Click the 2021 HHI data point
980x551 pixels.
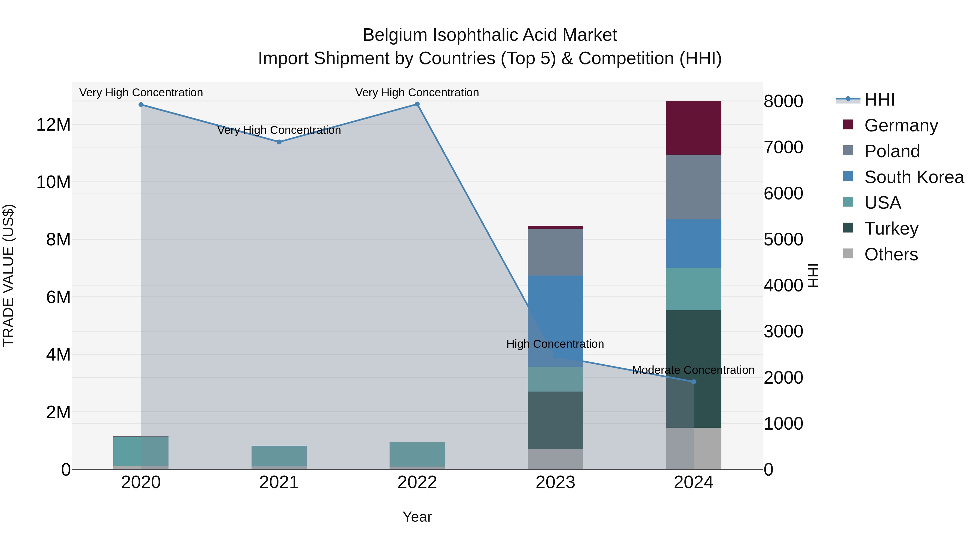pyautogui.click(x=279, y=142)
